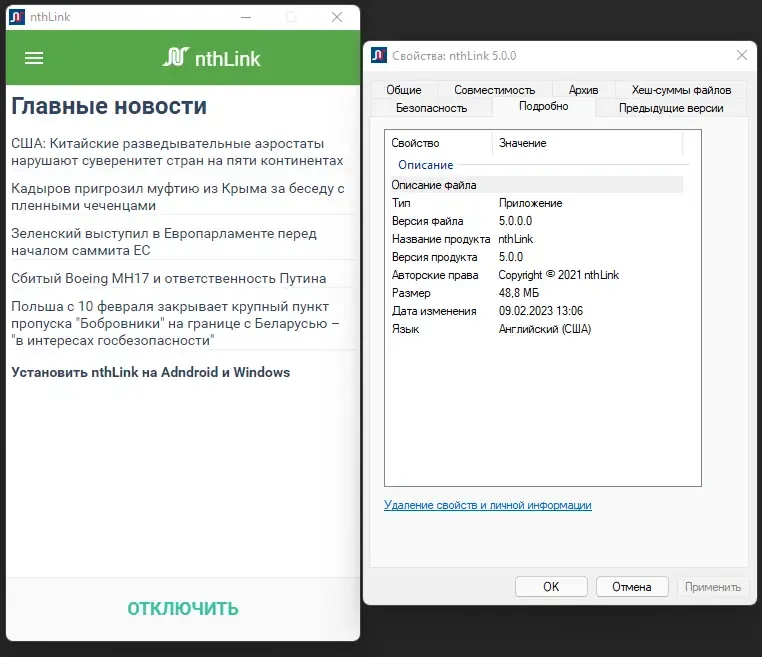The height and width of the screenshot is (657, 762).
Task: Select the Тип property row
Action: tap(537, 203)
